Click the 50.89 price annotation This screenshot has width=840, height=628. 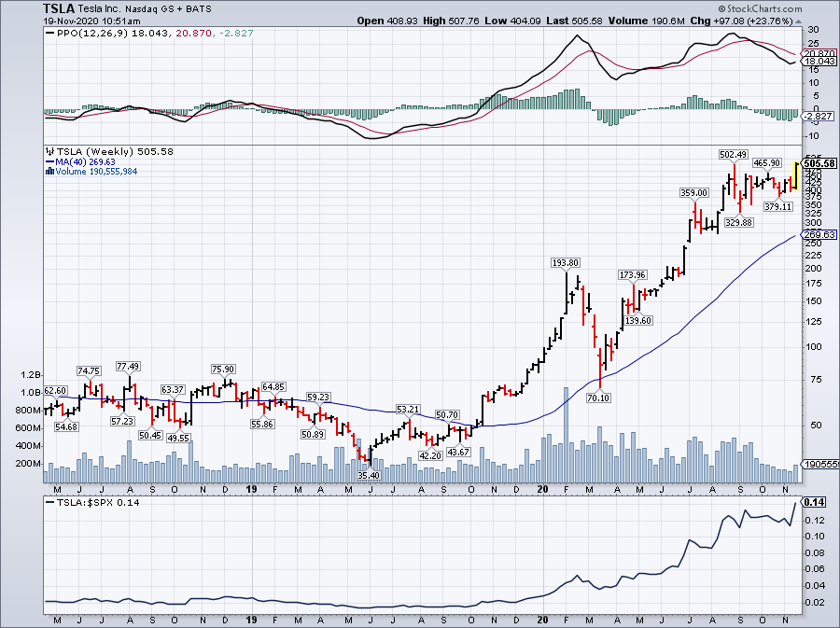(313, 434)
